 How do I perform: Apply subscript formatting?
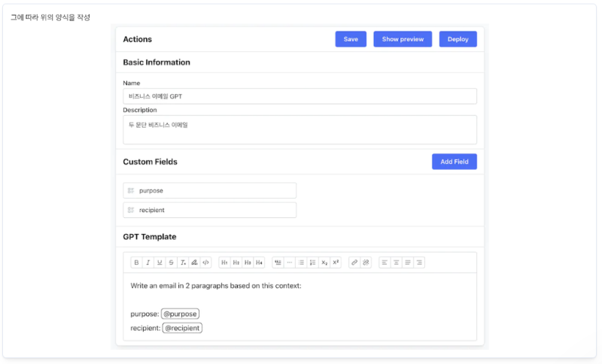(x=324, y=262)
